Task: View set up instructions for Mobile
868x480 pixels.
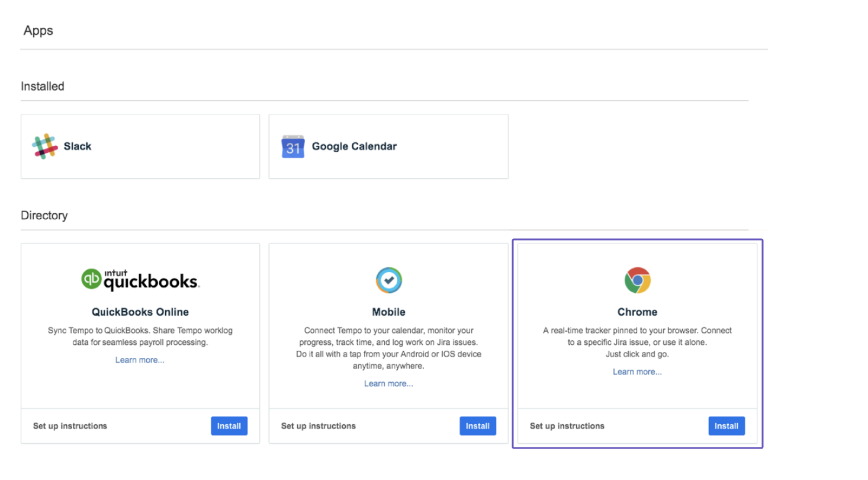Action: click(x=319, y=426)
